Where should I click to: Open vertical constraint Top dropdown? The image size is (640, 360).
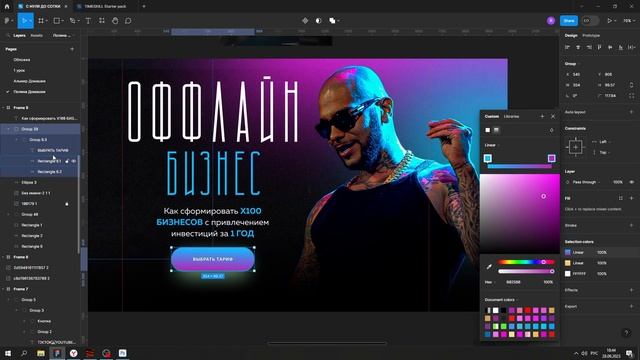pyautogui.click(x=603, y=152)
